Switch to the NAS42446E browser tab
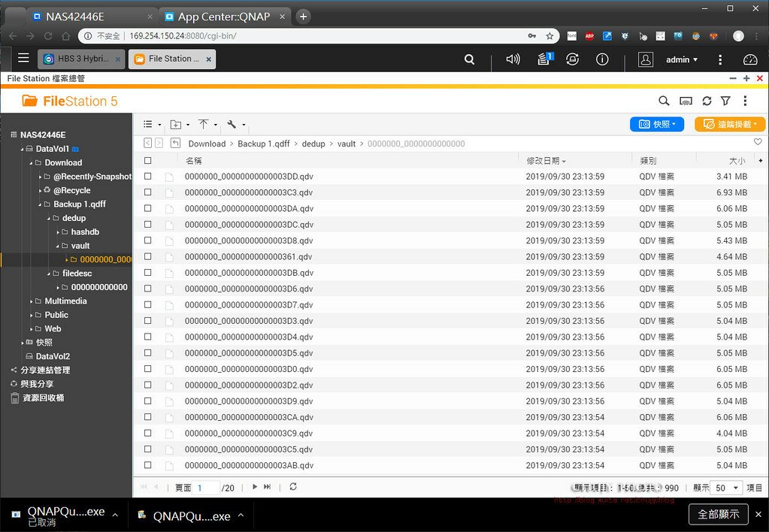Viewport: 769px width, 532px height. coord(93,17)
